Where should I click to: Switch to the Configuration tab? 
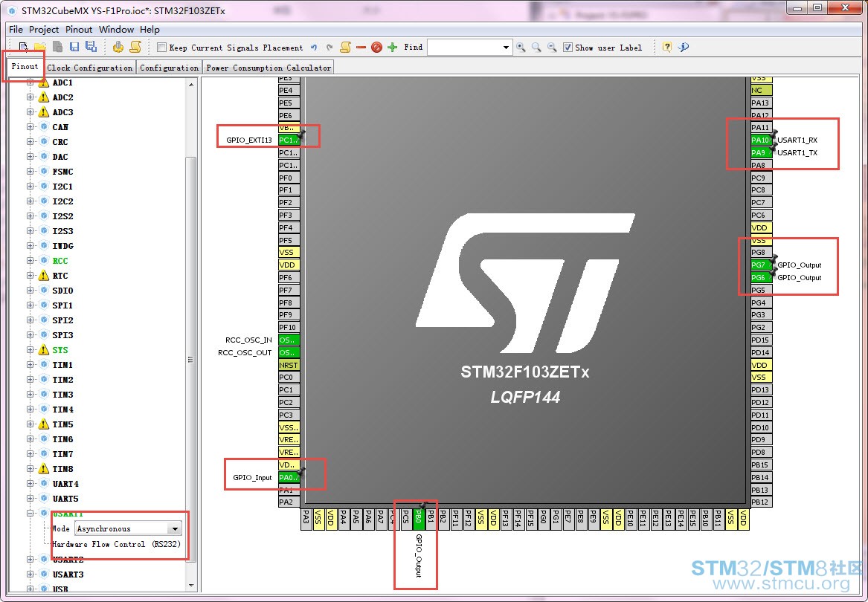pyautogui.click(x=169, y=68)
